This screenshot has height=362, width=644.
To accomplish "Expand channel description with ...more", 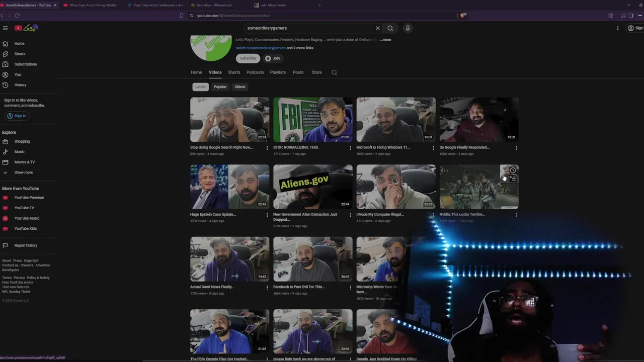I will click(x=385, y=40).
